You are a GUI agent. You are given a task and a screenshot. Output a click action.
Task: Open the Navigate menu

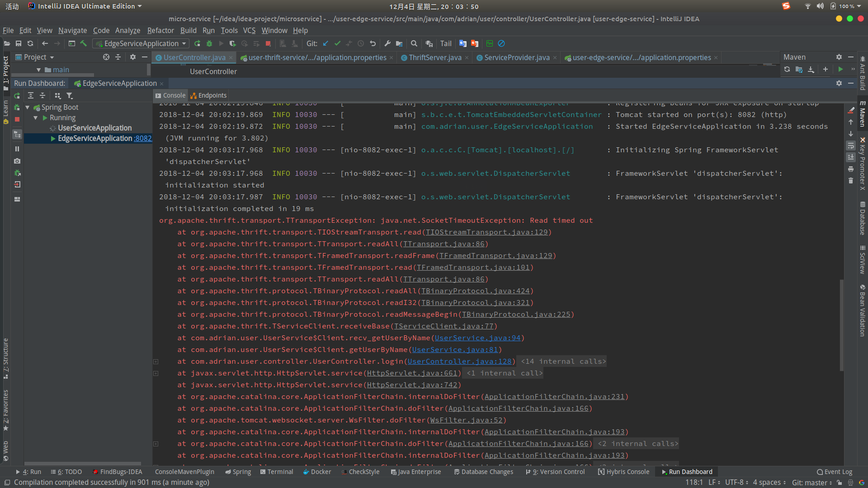coord(72,30)
